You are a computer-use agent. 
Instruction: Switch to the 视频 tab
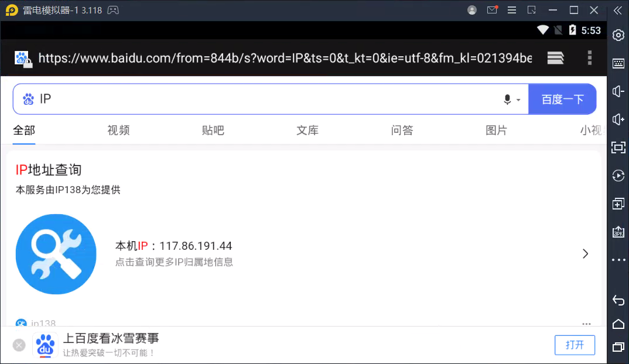(x=118, y=131)
